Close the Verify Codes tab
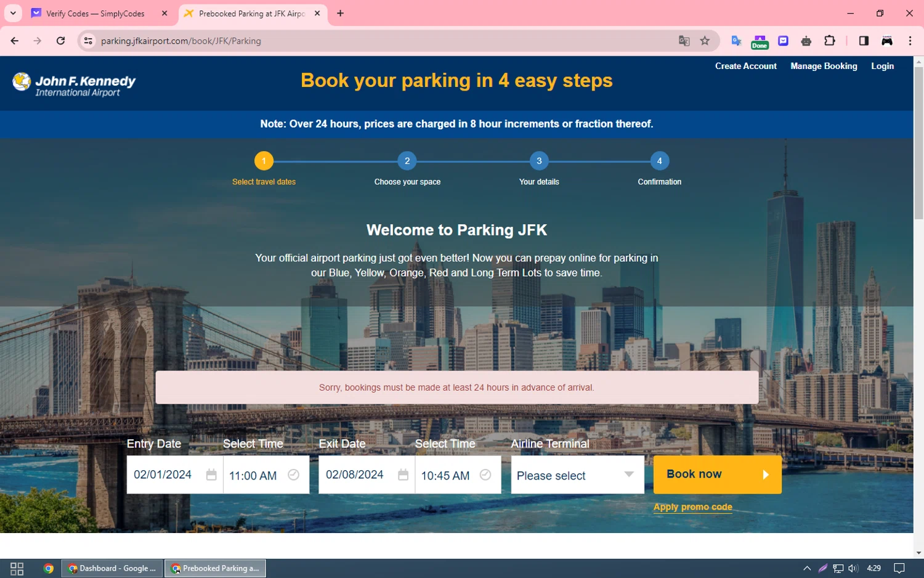This screenshot has width=924, height=578. tap(164, 13)
